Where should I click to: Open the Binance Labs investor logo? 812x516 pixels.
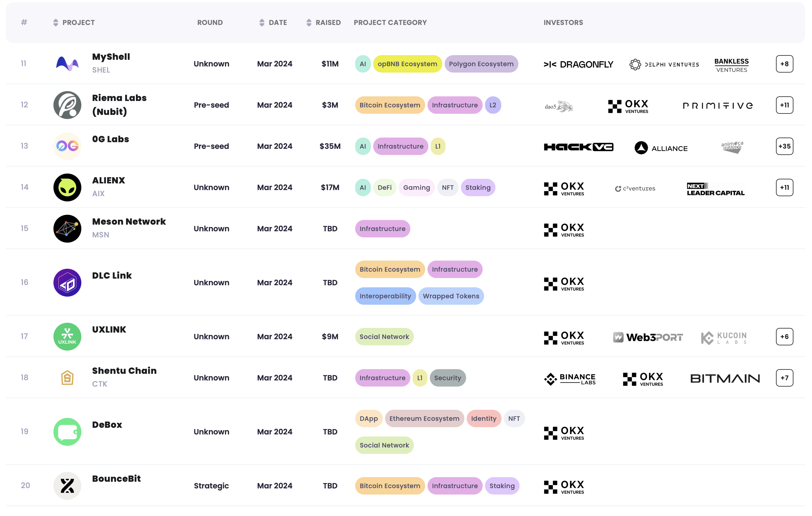tap(570, 378)
